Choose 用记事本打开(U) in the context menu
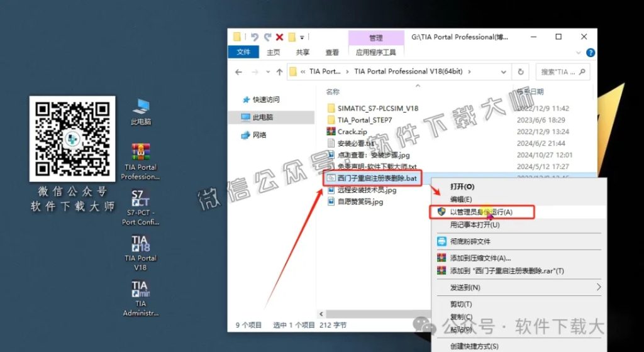The width and height of the screenshot is (644, 352). click(x=475, y=225)
